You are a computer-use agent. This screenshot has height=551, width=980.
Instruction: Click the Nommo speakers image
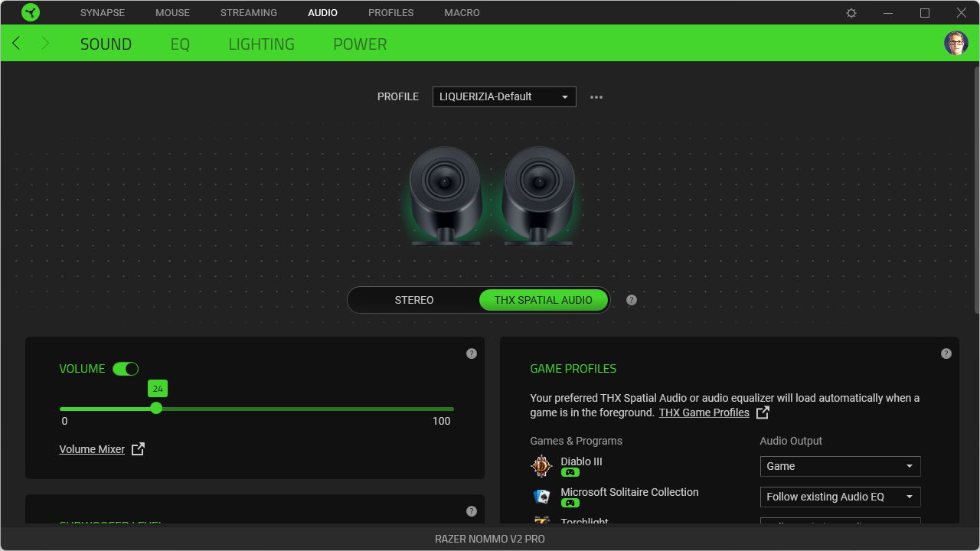point(492,196)
